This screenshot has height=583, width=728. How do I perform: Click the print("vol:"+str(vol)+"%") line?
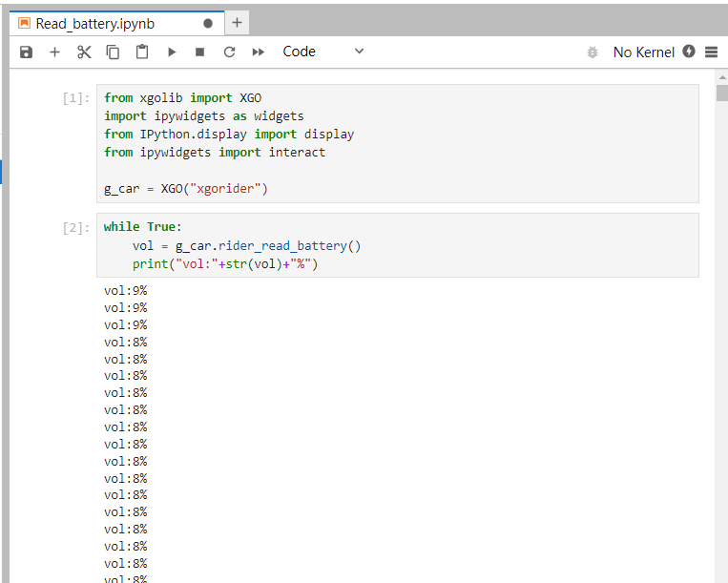[x=225, y=264]
